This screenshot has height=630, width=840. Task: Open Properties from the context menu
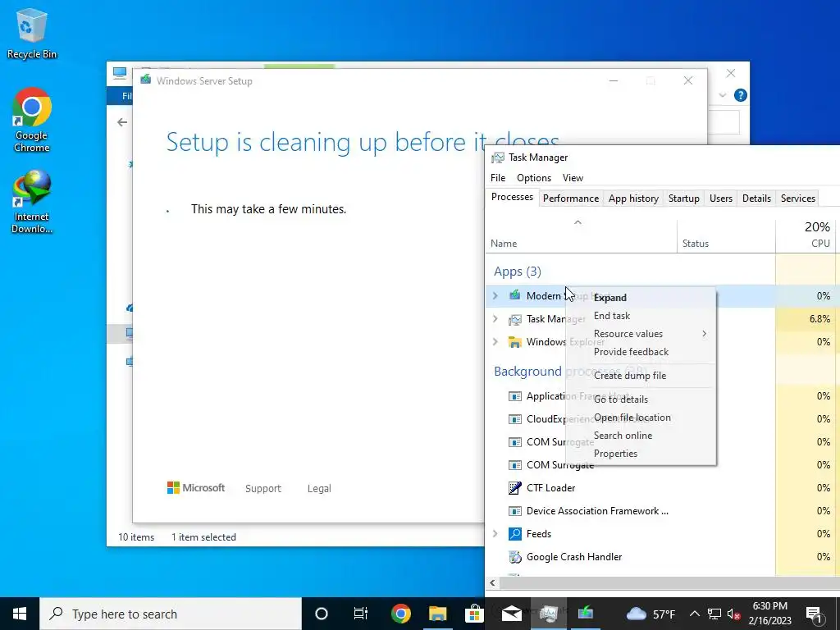(x=641, y=454)
